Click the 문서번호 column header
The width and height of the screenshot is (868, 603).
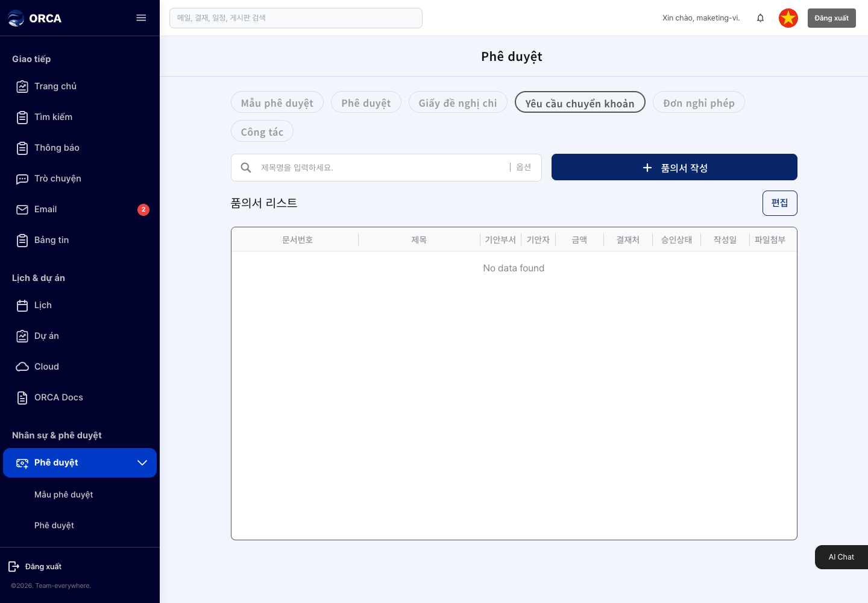point(298,240)
